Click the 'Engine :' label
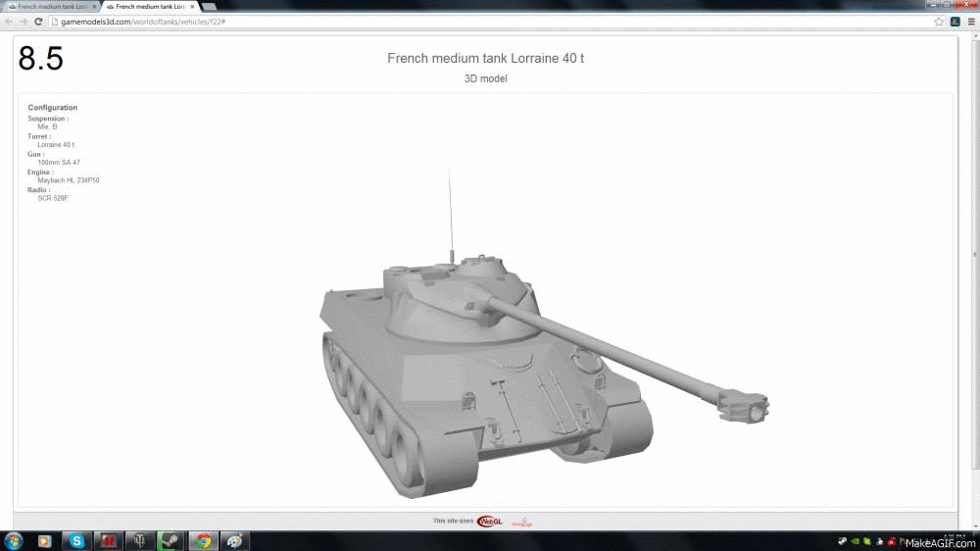 pos(40,172)
